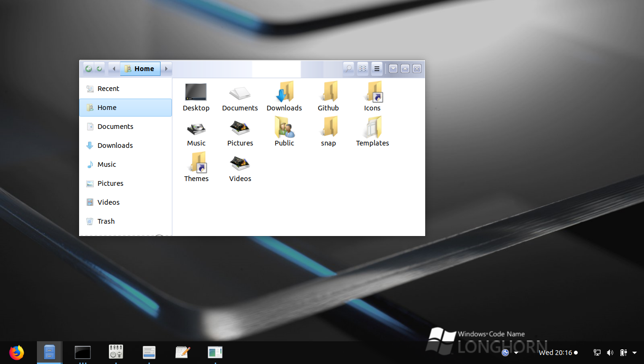Select the Icons shortcut folder
The height and width of the screenshot is (364, 644).
click(x=374, y=91)
